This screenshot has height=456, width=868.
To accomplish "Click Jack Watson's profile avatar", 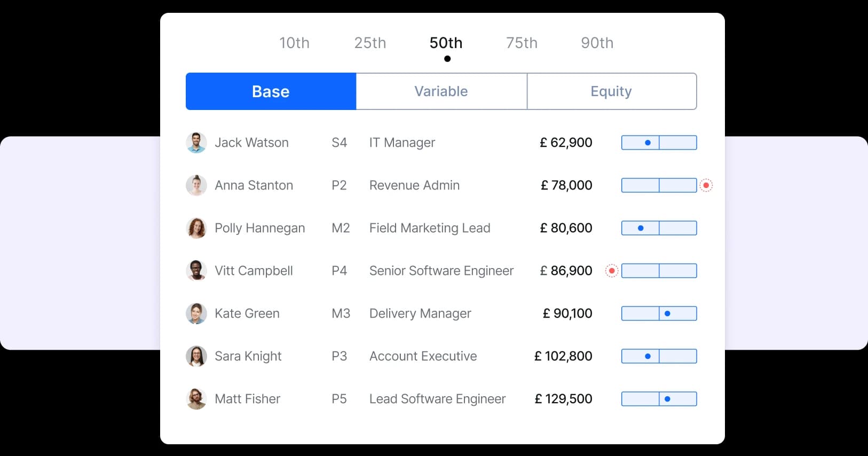I will point(196,143).
